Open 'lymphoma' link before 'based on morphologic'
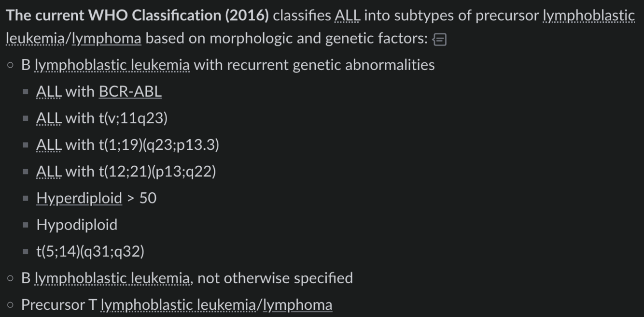The height and width of the screenshot is (317, 644). (106, 38)
